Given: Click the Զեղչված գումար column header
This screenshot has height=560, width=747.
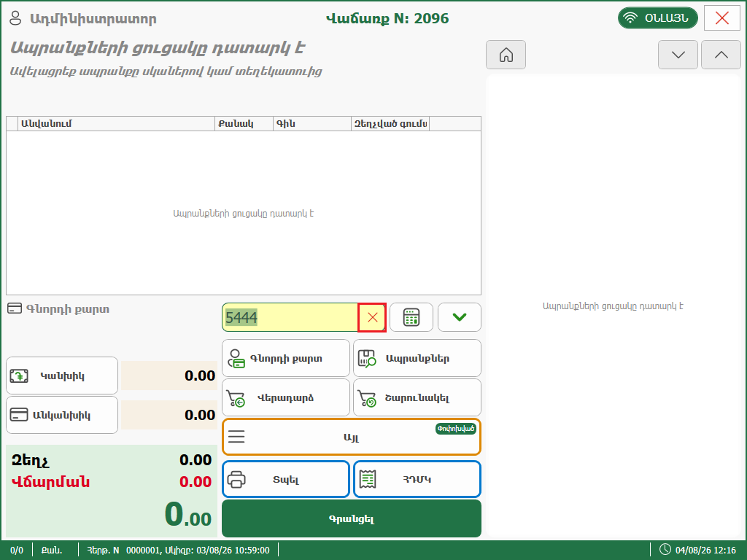Looking at the screenshot, I should click(390, 124).
